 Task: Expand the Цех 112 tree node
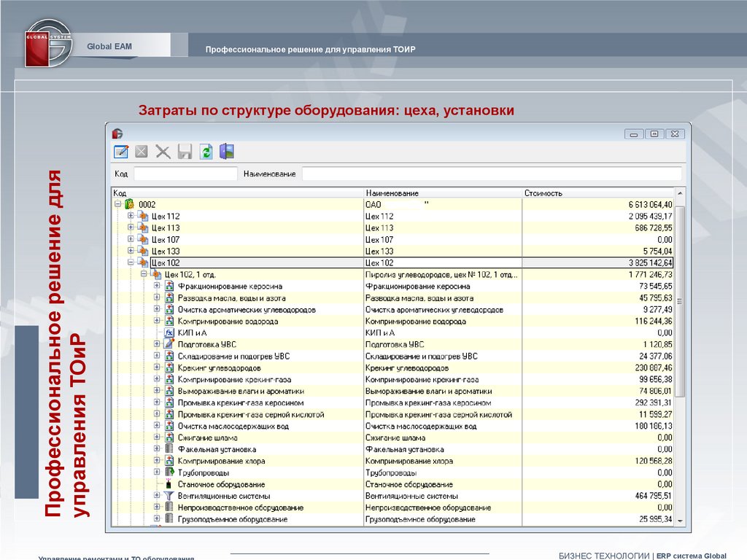point(131,216)
